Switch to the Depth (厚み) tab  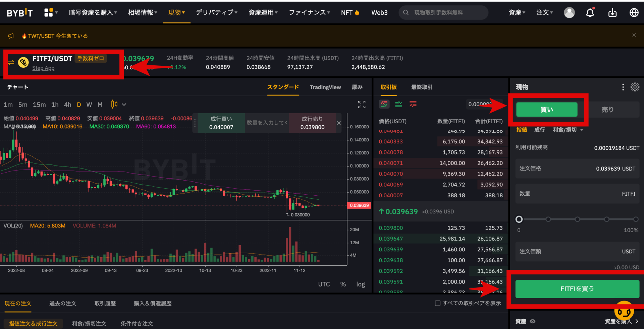(x=357, y=87)
